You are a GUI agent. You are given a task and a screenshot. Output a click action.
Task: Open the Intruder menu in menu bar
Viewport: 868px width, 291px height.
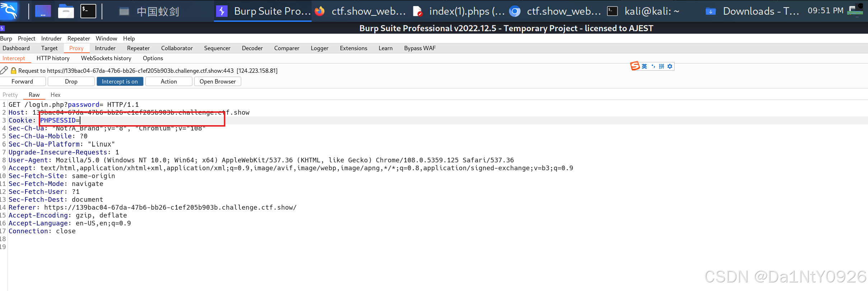pyautogui.click(x=51, y=38)
